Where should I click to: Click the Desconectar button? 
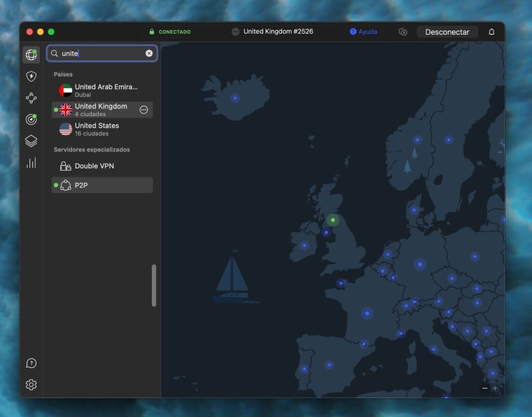tap(447, 32)
